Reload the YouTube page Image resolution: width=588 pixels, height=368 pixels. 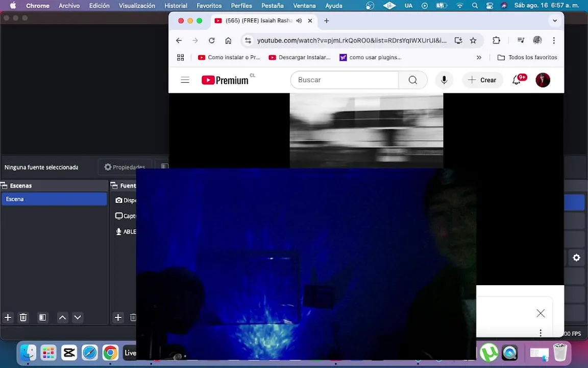[211, 40]
